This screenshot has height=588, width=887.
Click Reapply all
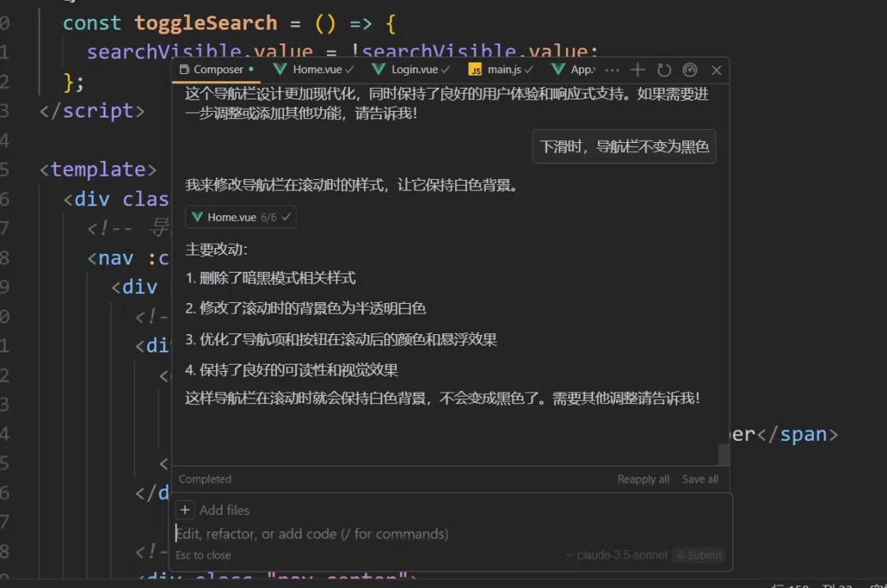(x=643, y=480)
